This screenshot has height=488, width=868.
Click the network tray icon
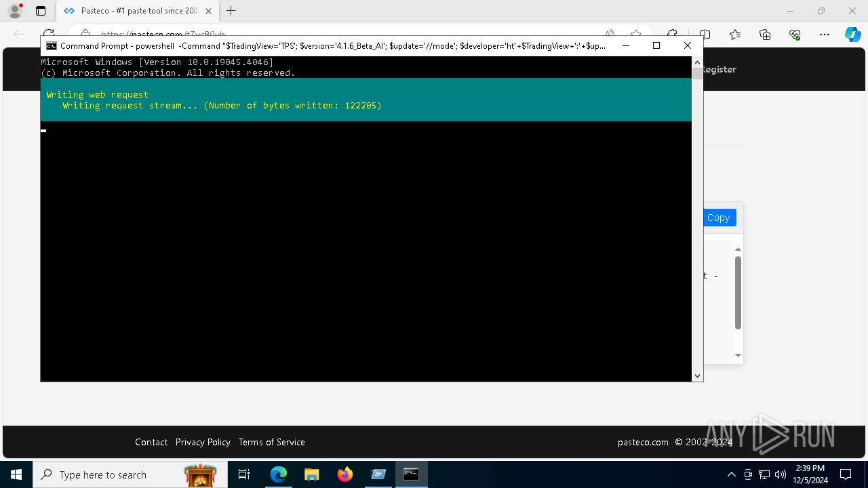click(x=764, y=474)
